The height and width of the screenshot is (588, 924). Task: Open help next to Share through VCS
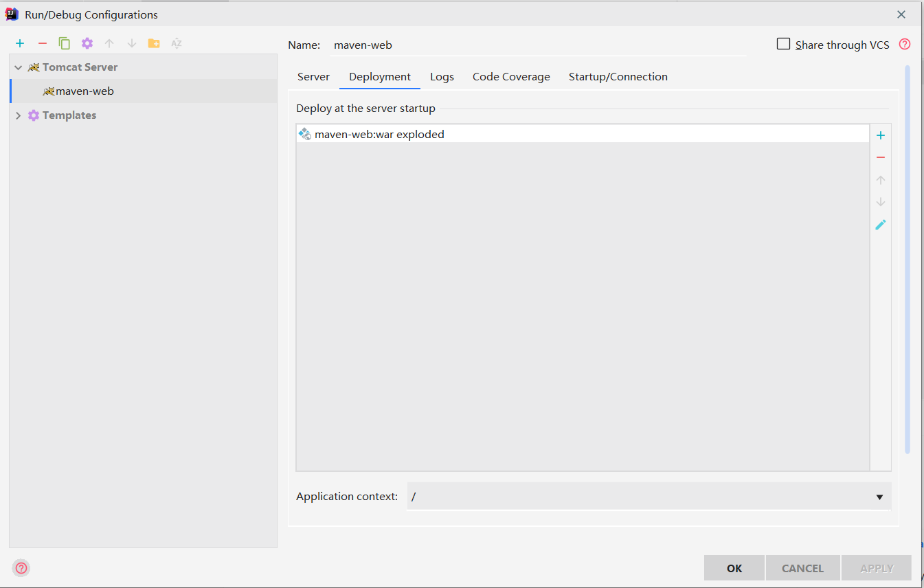coord(905,44)
